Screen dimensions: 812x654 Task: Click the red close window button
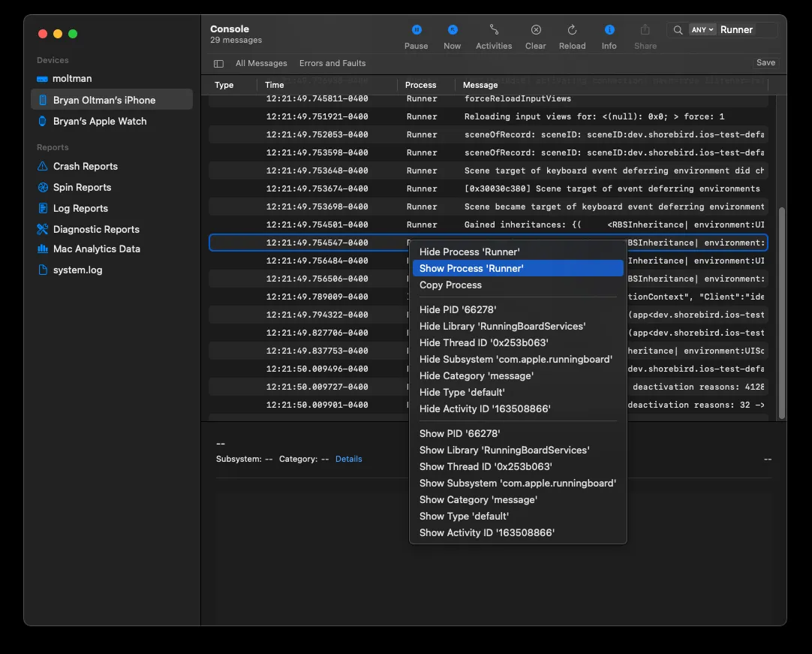click(x=43, y=34)
